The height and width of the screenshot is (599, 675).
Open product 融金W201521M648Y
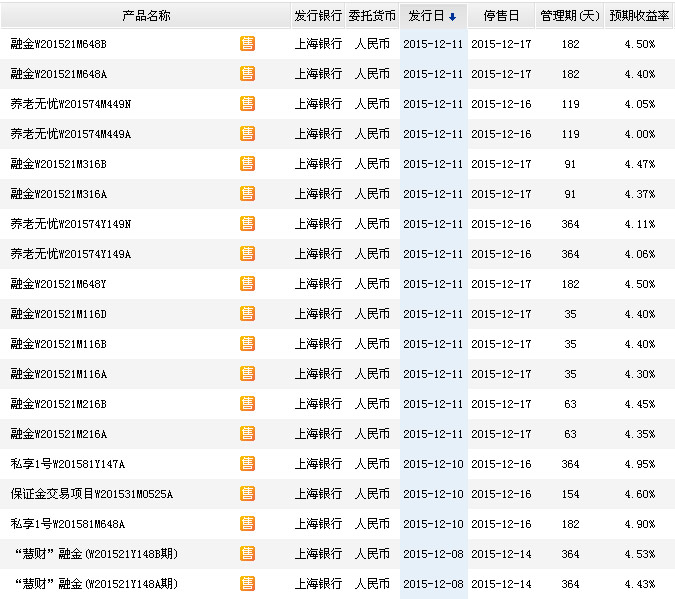click(59, 284)
